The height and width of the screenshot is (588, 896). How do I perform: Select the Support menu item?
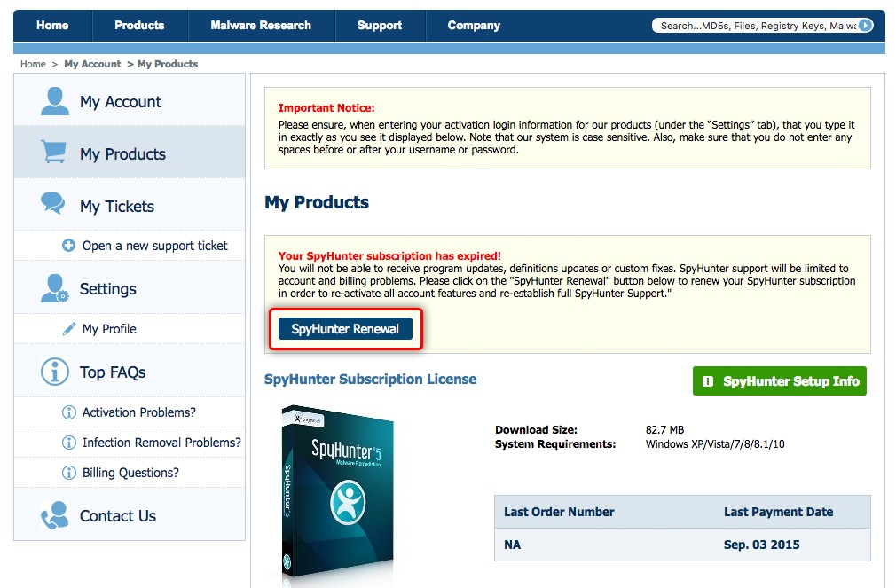click(380, 26)
